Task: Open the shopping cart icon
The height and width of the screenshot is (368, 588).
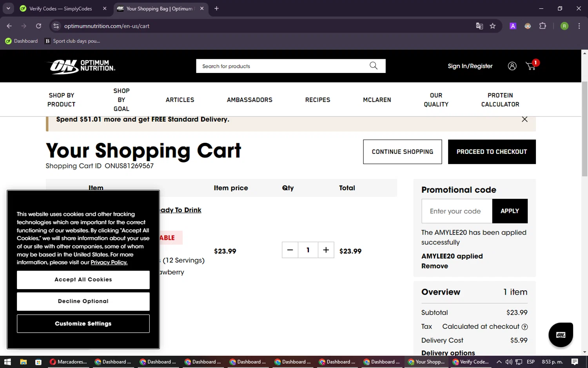Action: [x=532, y=66]
